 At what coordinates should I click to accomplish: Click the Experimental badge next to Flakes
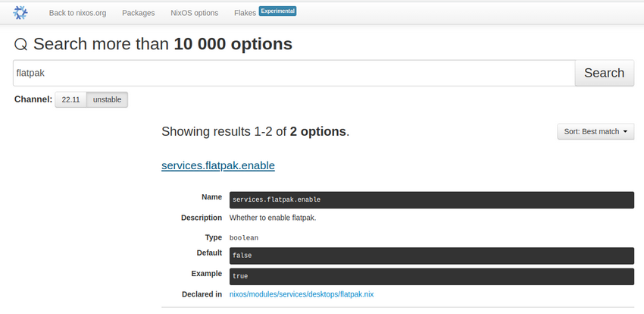click(x=278, y=11)
